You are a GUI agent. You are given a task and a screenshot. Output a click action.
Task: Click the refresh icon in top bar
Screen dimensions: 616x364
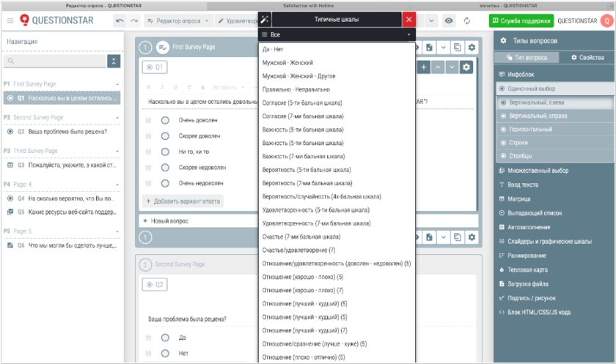click(x=466, y=21)
